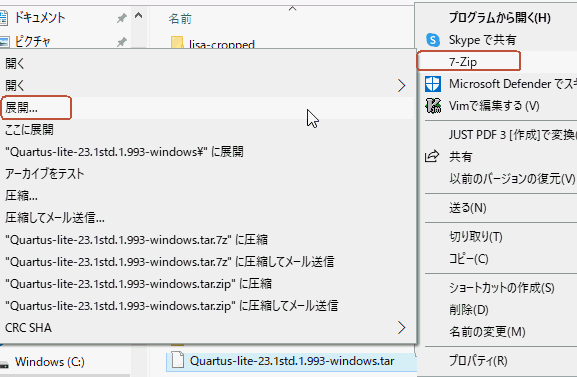
Task: Click the Vim edit icon
Action: [x=433, y=106]
